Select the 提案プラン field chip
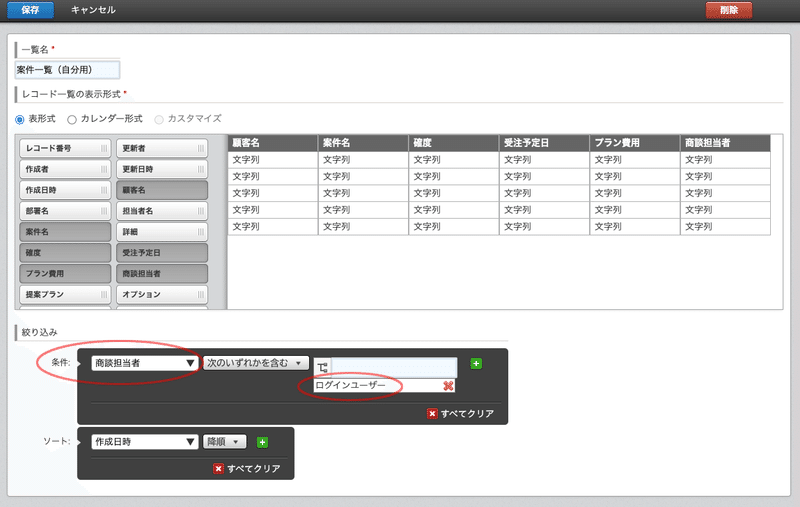 coord(65,295)
